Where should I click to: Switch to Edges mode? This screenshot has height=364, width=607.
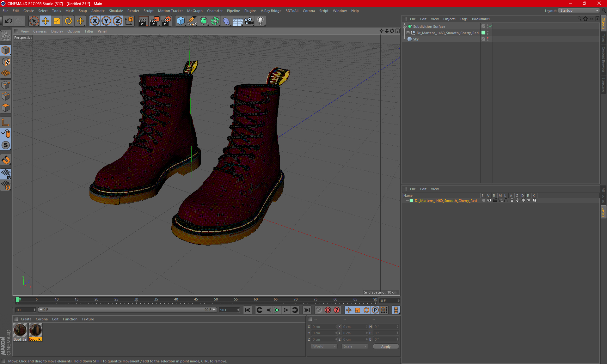[6, 96]
